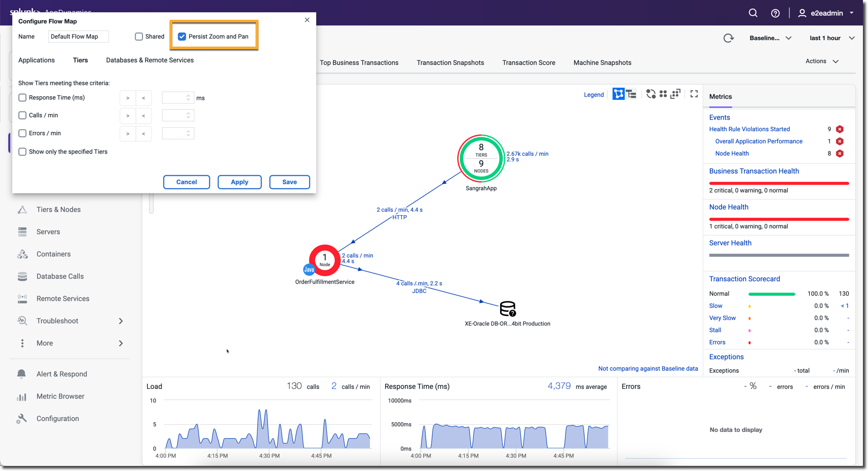Adjust the Calls / min value stepper
This screenshot has height=471, width=868.
point(188,115)
